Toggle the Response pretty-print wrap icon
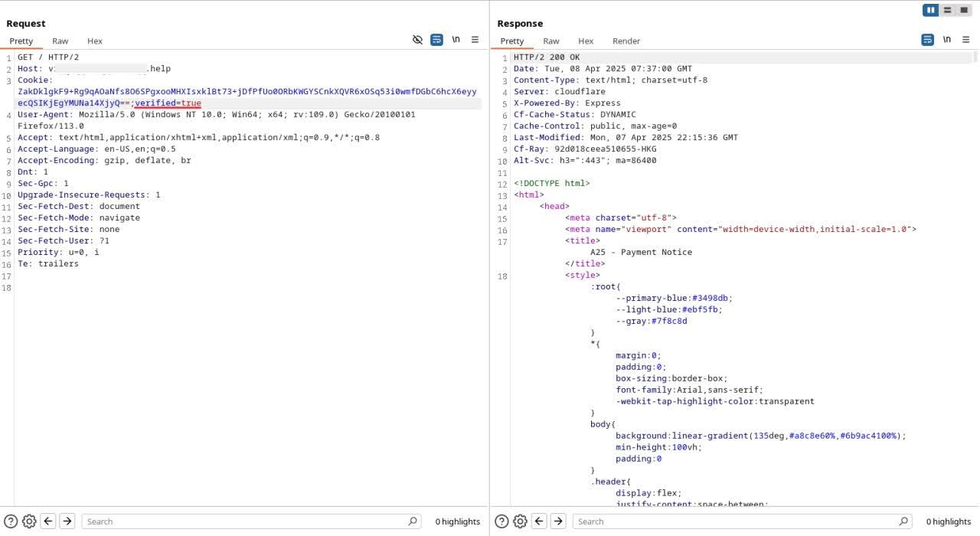This screenshot has width=980, height=536. (927, 40)
